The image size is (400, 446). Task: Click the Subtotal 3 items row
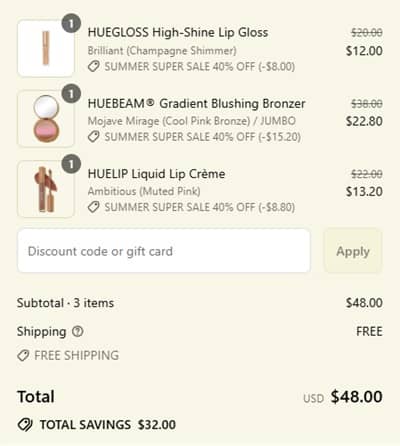[x=200, y=303]
